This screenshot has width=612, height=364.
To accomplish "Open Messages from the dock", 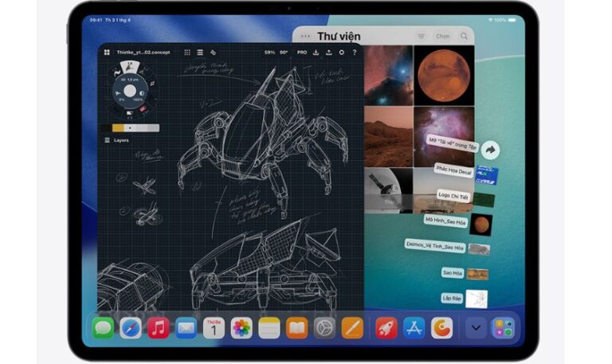I will click(103, 328).
